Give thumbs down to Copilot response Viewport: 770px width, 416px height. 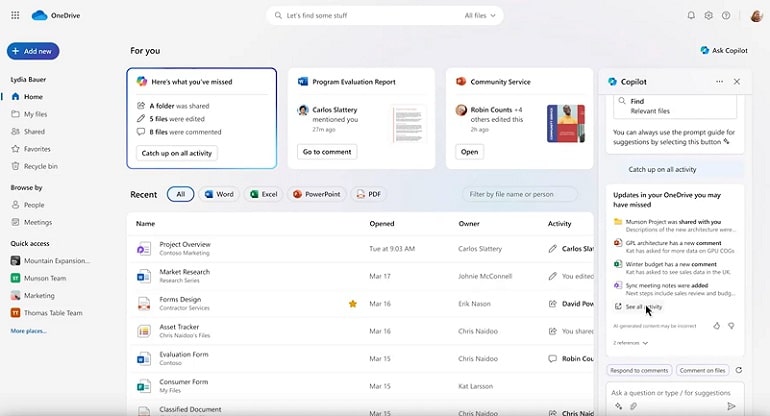point(731,326)
